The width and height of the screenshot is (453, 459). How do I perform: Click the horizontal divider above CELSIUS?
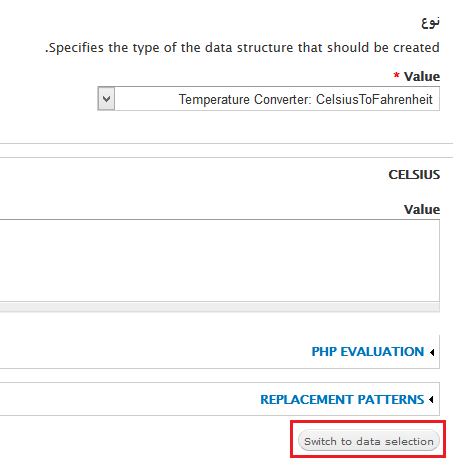coord(226,157)
